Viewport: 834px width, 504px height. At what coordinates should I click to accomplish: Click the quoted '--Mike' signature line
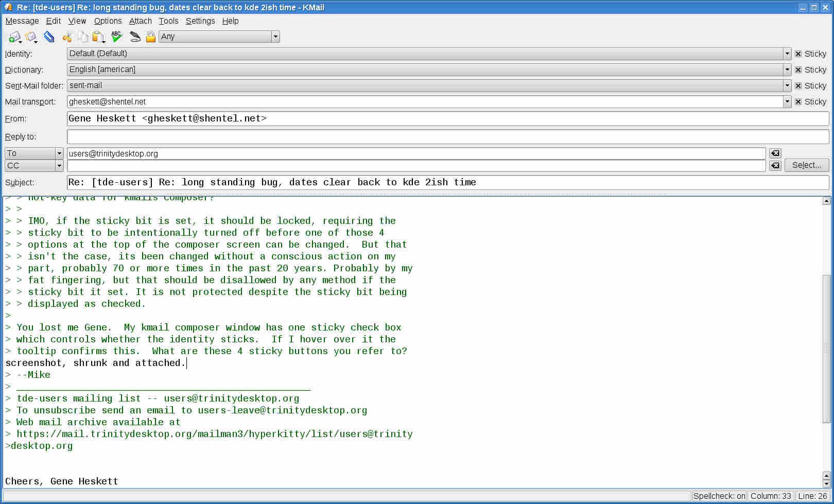tap(28, 375)
